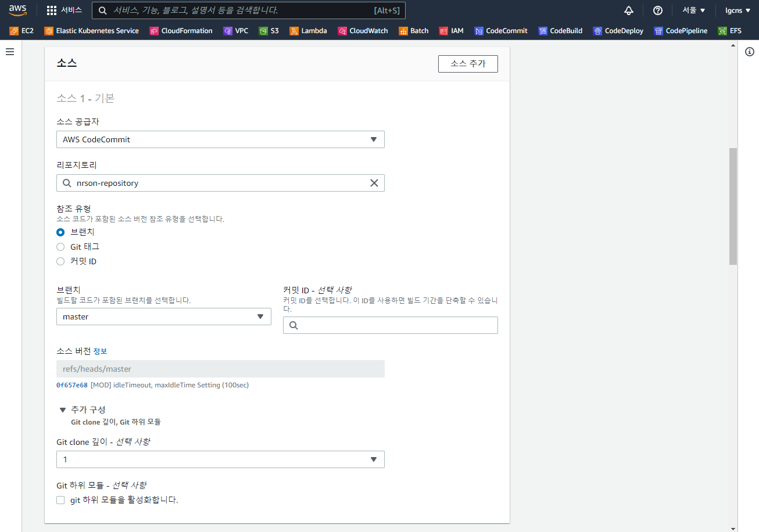759x532 pixels.
Task: Click the search icon in commit ID field
Action: (293, 325)
